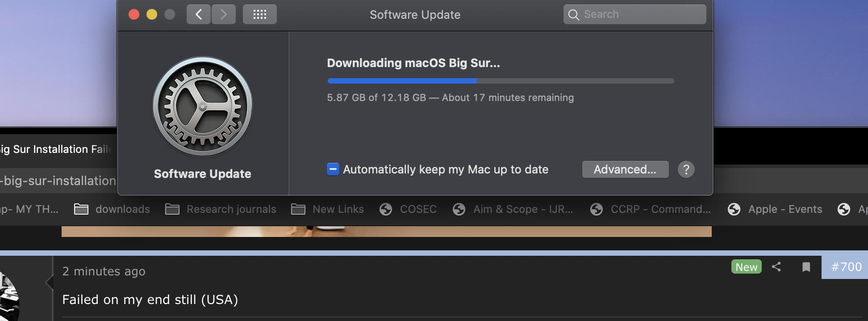This screenshot has height=321, width=868.
Task: Show all preferences grid icon
Action: [259, 15]
